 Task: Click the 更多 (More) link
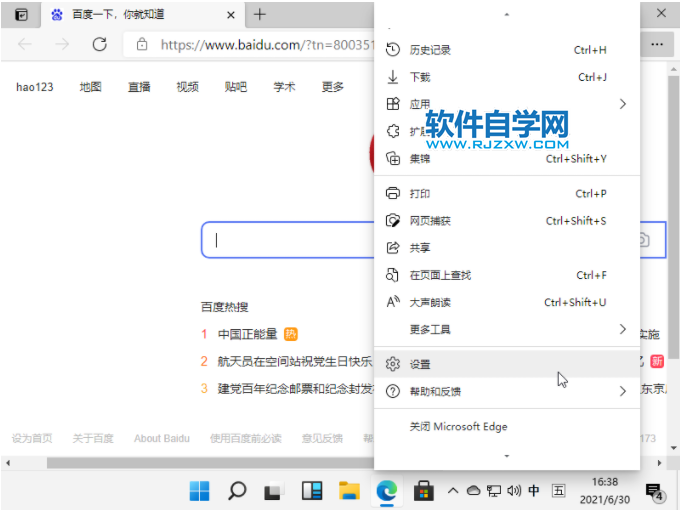click(x=333, y=87)
